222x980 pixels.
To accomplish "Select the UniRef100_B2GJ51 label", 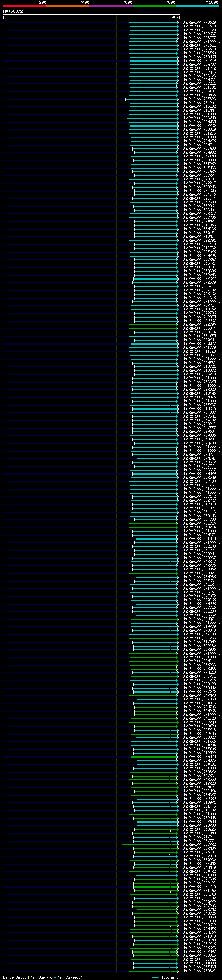I will [199, 592].
